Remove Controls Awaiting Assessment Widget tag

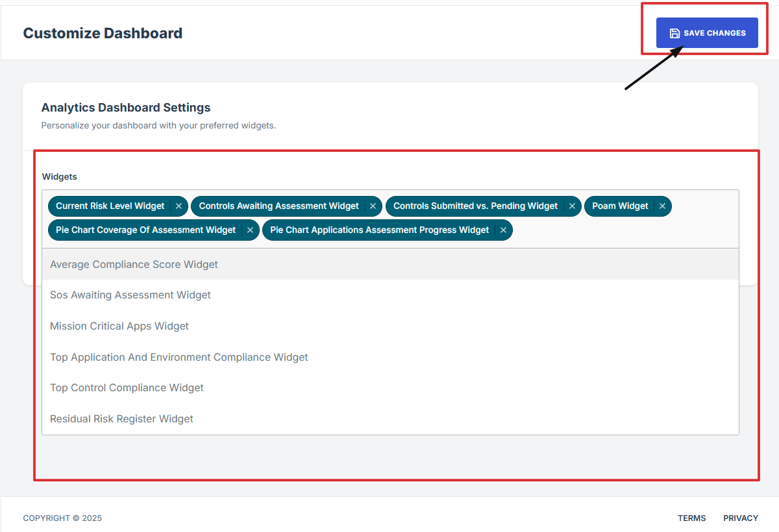(373, 206)
